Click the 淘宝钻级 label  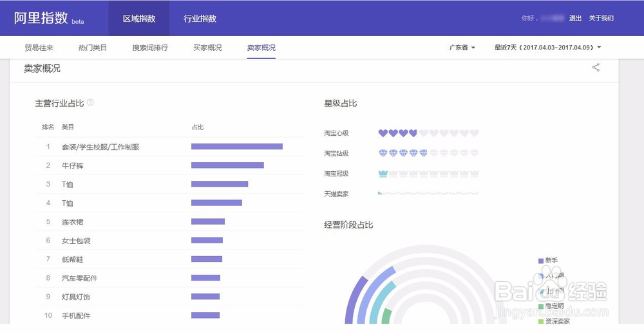click(x=336, y=153)
